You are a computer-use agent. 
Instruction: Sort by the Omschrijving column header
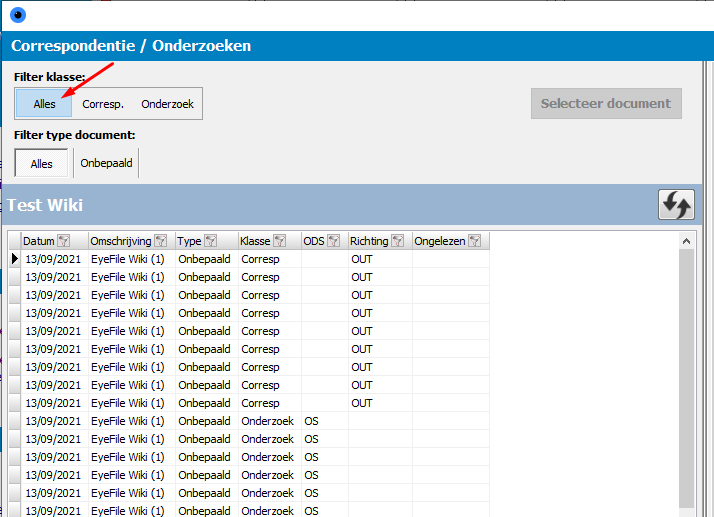pyautogui.click(x=121, y=241)
